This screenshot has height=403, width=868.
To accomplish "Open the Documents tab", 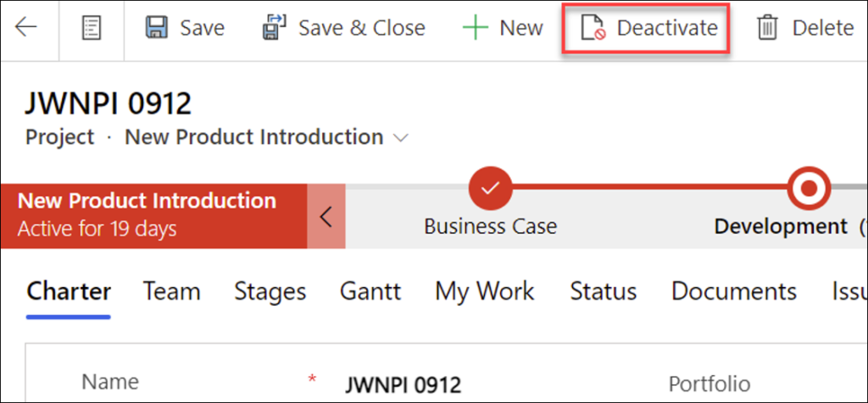I will click(x=733, y=292).
